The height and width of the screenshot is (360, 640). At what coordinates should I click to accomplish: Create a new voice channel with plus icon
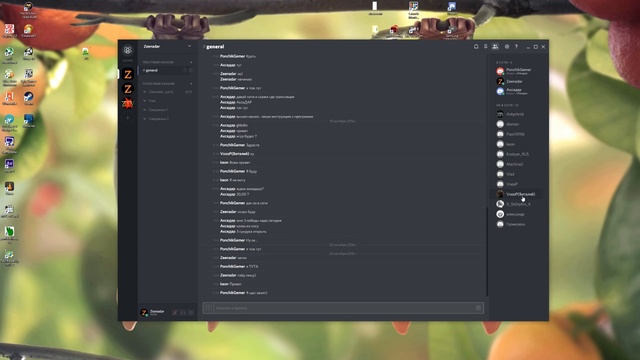(191, 84)
